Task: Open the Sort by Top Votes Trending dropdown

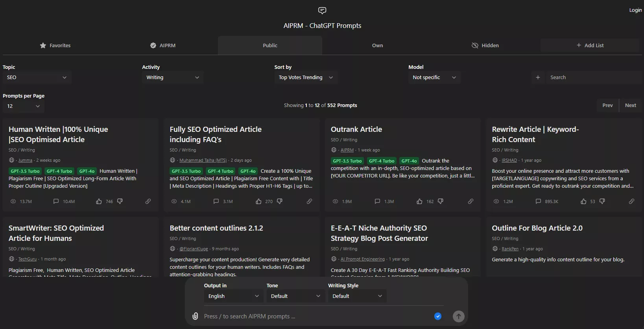Action: [x=306, y=78]
